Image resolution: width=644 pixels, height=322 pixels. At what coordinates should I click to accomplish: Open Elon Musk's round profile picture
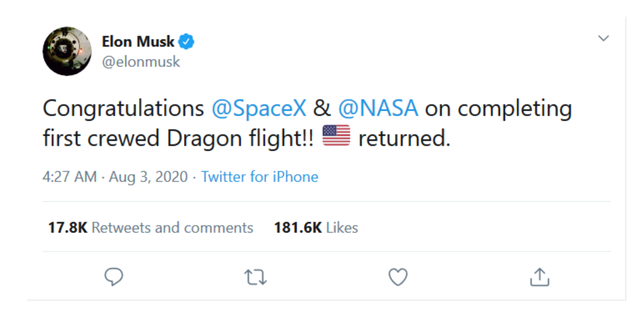coord(67,52)
